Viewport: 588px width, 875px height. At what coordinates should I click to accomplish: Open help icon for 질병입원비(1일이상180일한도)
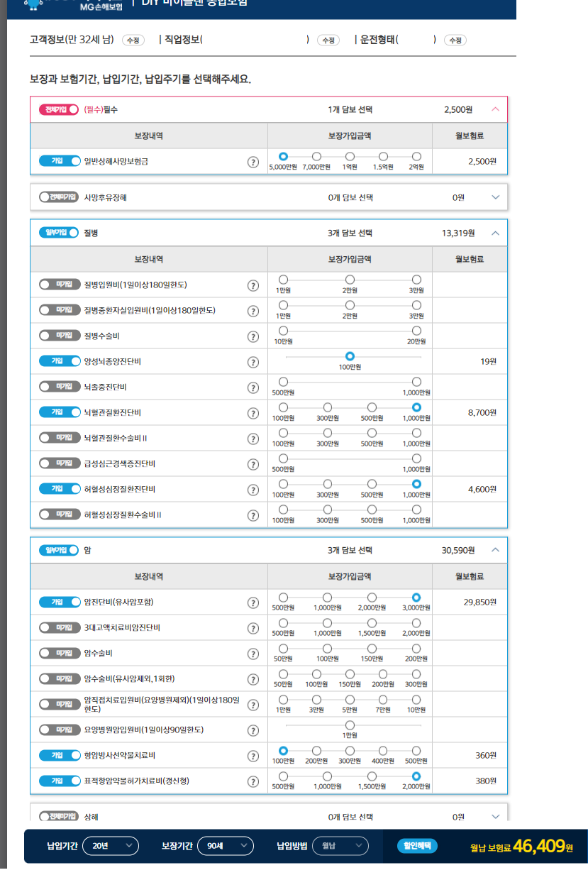pos(253,285)
